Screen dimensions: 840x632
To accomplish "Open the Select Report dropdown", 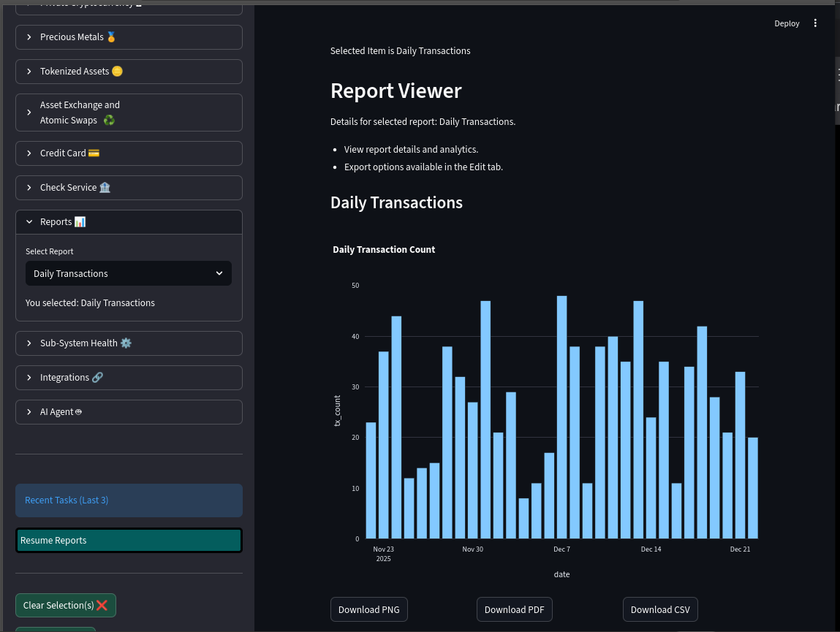I will coord(129,273).
